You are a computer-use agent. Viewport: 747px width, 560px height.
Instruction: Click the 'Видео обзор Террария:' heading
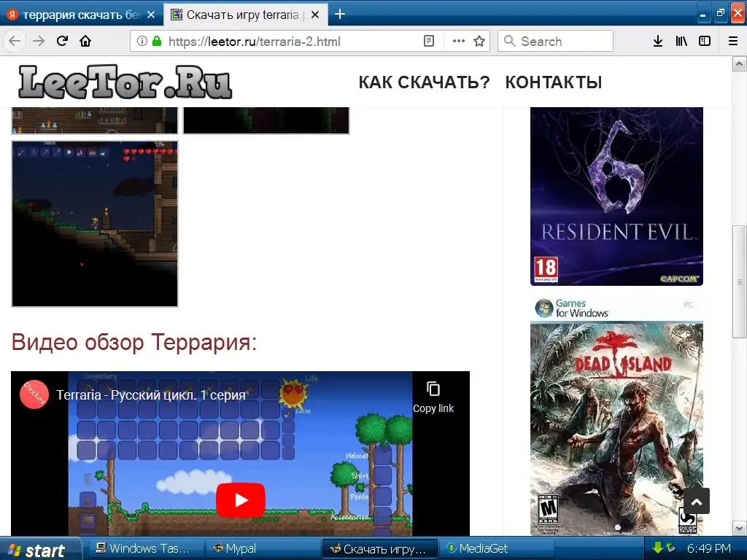coord(134,342)
